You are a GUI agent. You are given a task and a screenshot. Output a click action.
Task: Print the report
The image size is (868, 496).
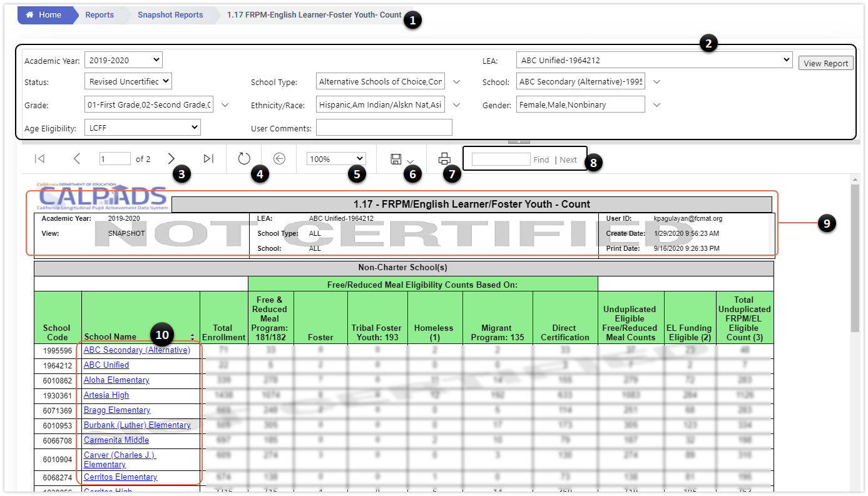(444, 159)
